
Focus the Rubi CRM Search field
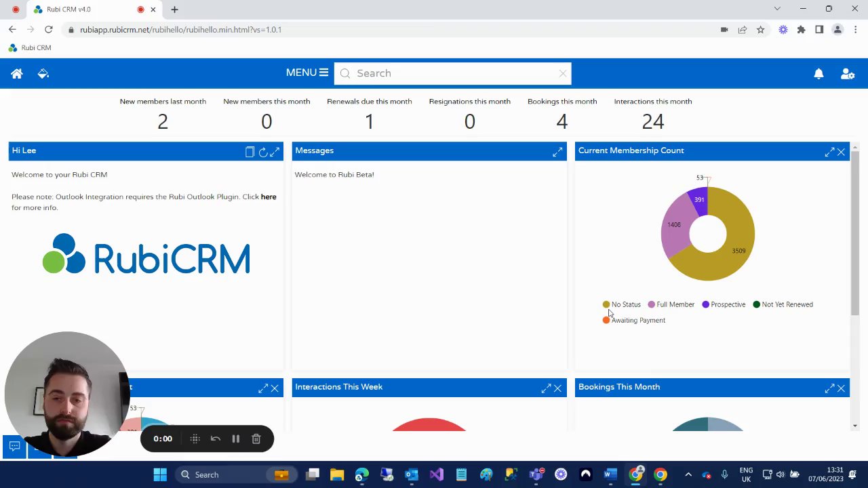pyautogui.click(x=452, y=73)
